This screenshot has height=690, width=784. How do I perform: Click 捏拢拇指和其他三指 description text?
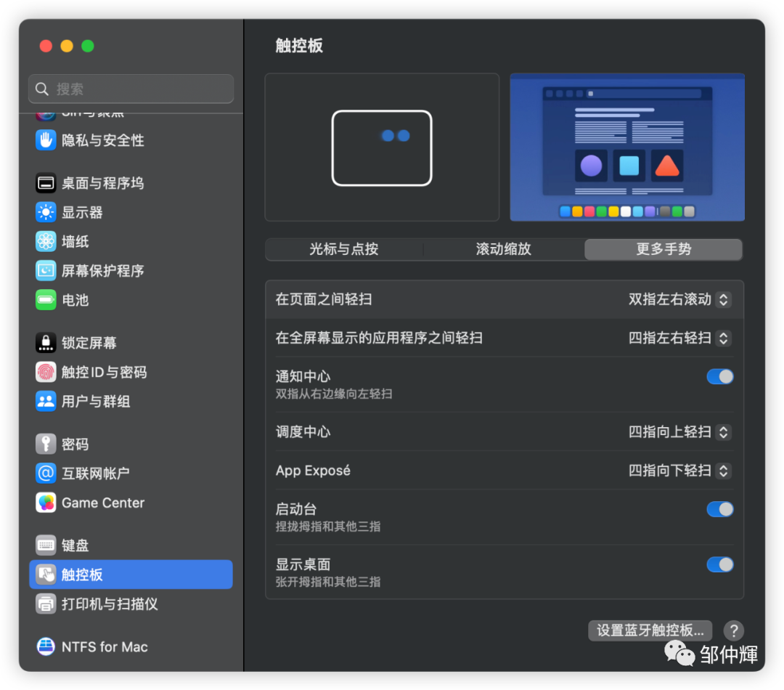click(328, 527)
